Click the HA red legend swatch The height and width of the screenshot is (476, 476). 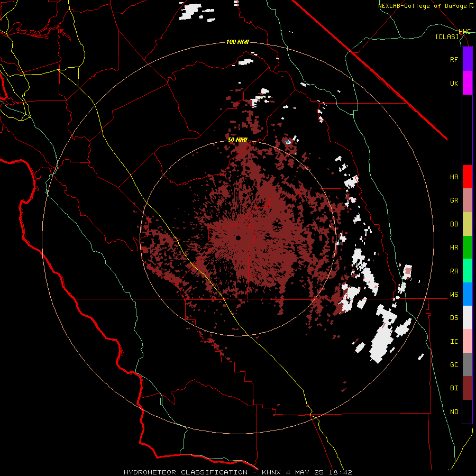467,177
